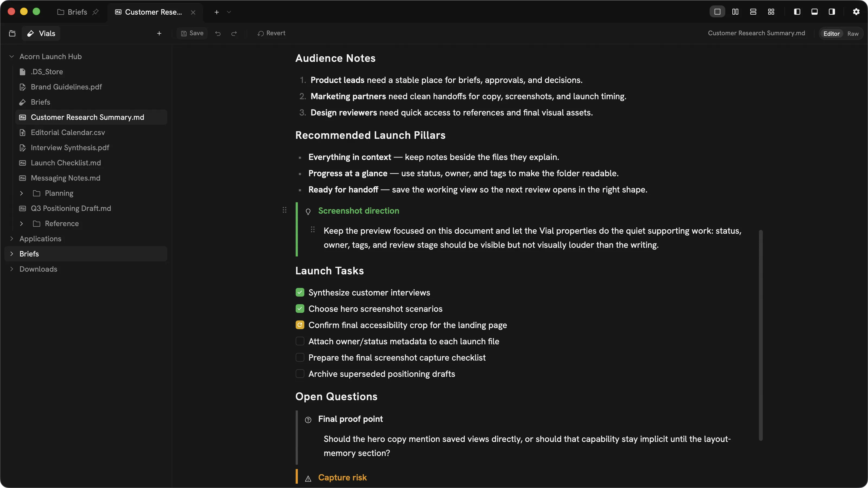
Task: Click the Capture risk callout title
Action: tap(342, 477)
